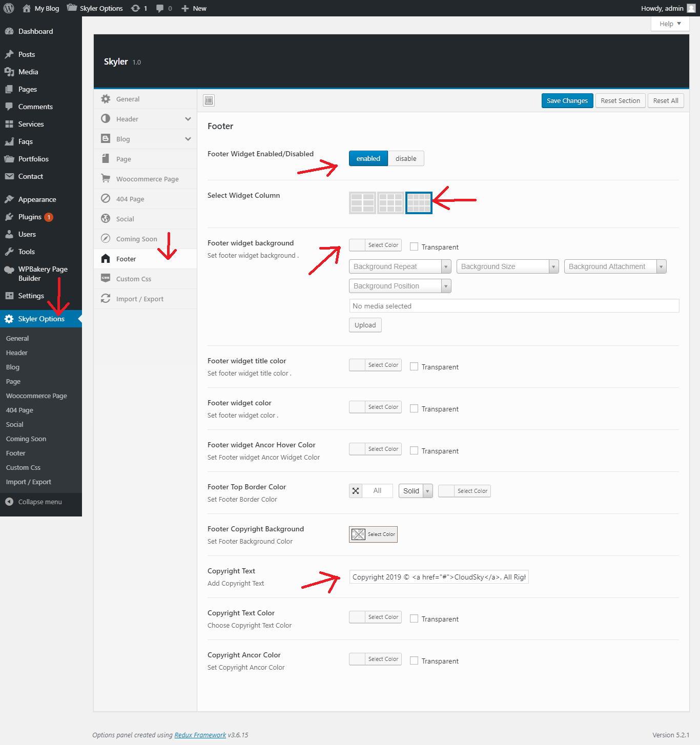Open the Redux Framework link
This screenshot has width=700, height=745.
200,735
